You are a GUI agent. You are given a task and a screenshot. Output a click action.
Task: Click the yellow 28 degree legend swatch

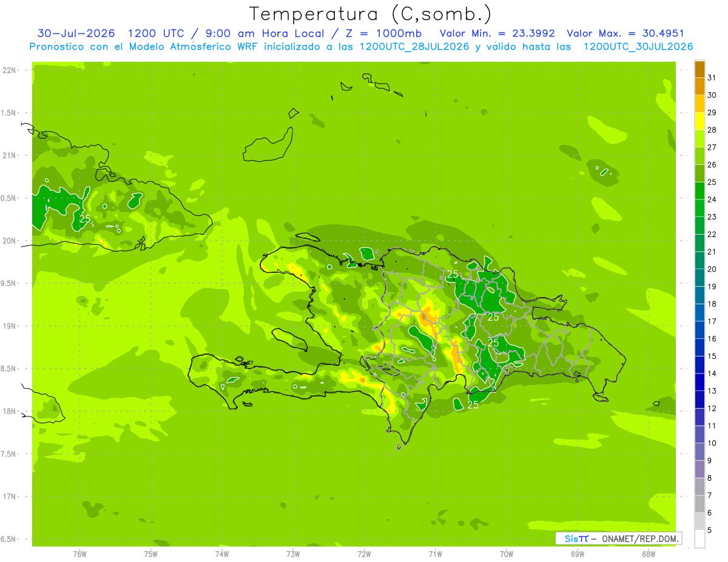pyautogui.click(x=699, y=122)
